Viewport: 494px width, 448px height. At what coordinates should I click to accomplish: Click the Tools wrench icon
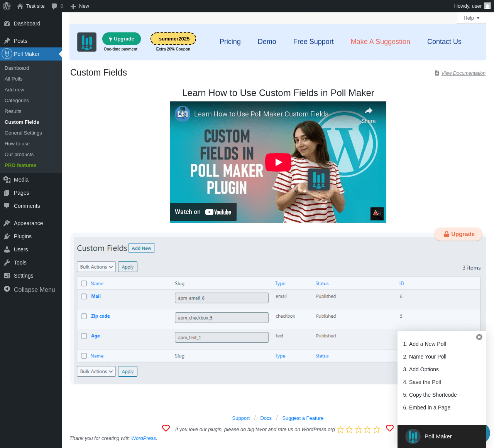[x=7, y=263]
